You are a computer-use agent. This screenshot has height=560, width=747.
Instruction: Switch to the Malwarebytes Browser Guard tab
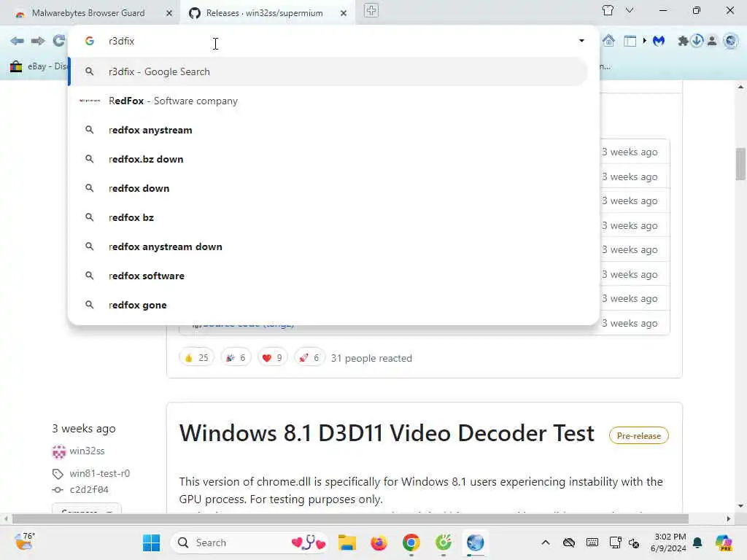click(x=88, y=13)
